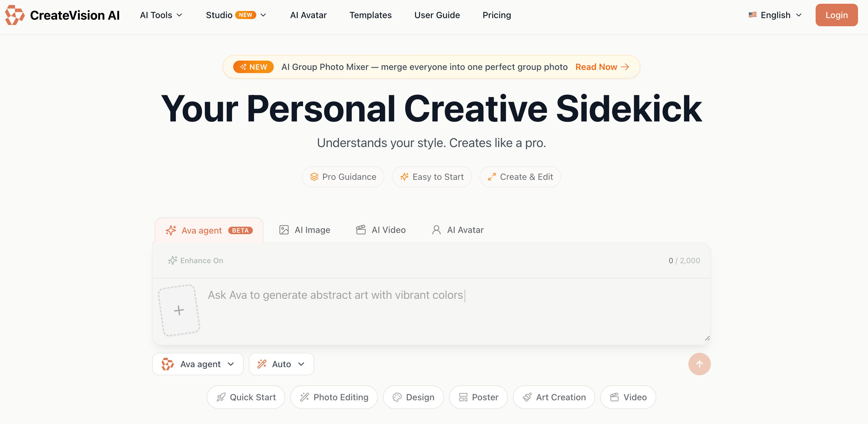Click the Login button
This screenshot has height=424, width=868.
(x=836, y=15)
